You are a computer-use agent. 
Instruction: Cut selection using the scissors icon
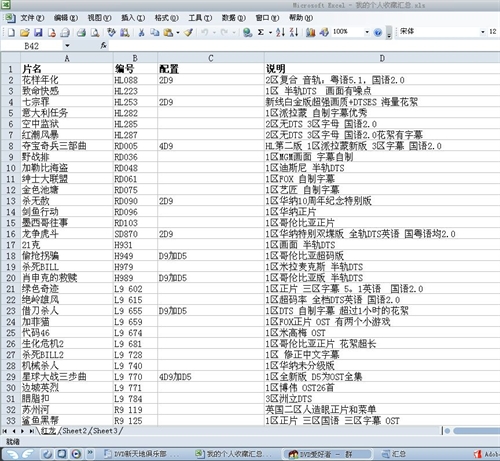tap(141, 32)
